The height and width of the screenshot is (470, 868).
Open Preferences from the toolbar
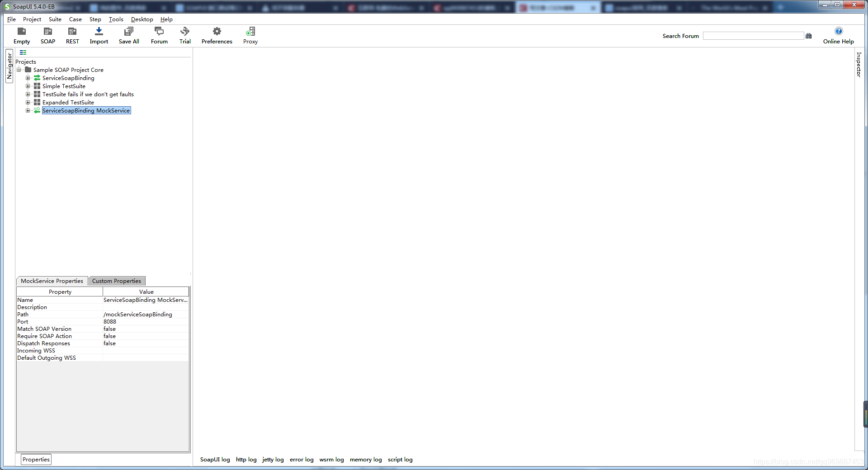[x=217, y=36]
